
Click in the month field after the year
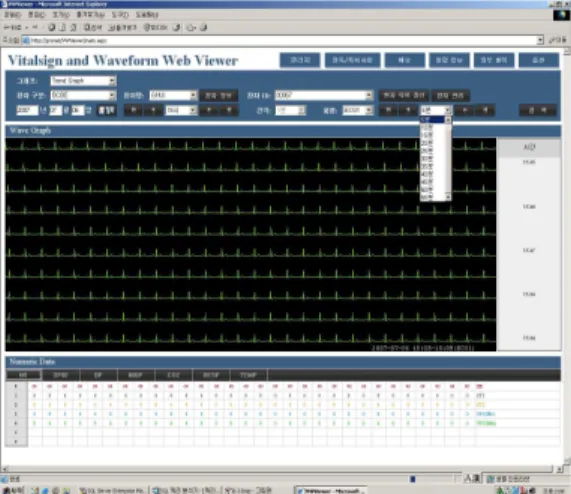pos(55,110)
